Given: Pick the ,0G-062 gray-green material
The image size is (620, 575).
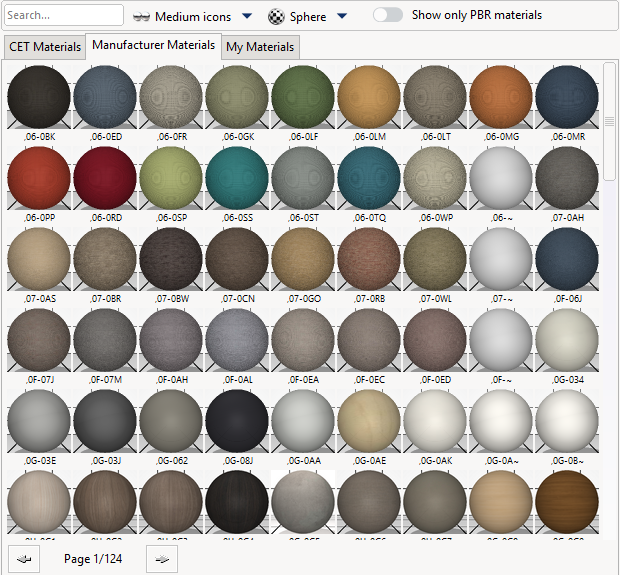Looking at the screenshot, I should point(171,422).
